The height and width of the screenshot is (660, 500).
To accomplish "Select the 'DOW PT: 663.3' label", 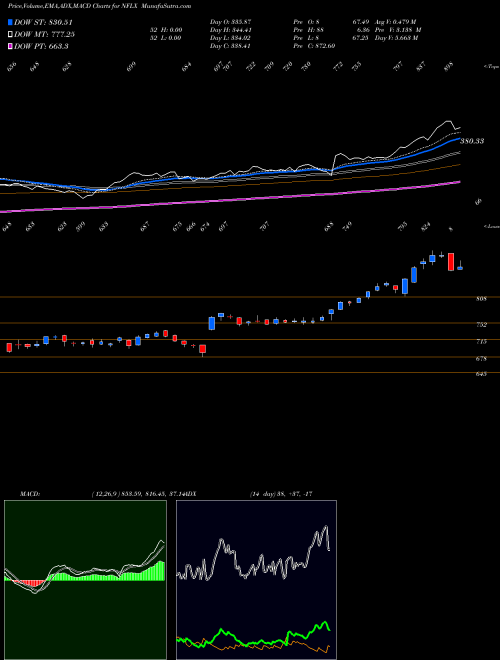I will point(41,46).
